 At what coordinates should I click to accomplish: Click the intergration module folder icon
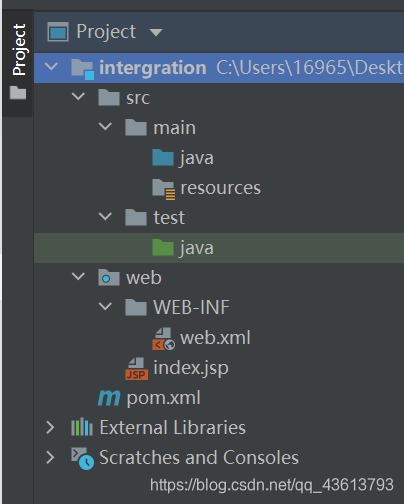pyautogui.click(x=82, y=69)
